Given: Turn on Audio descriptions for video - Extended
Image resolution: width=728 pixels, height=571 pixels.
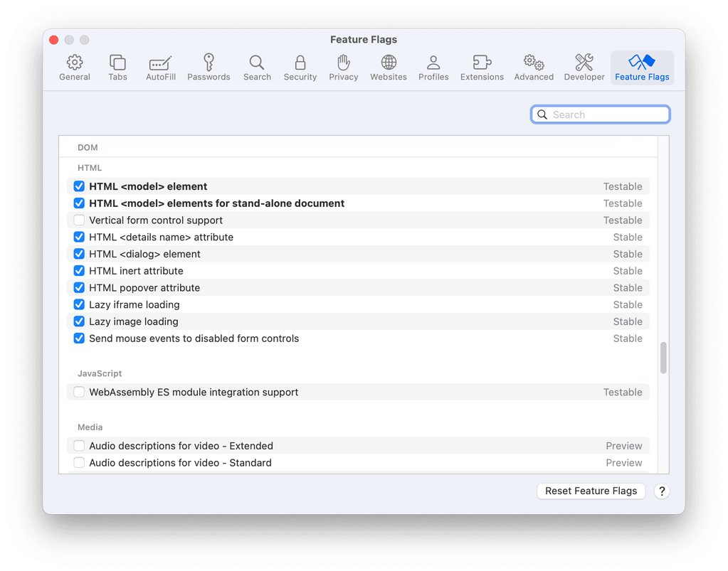Looking at the screenshot, I should tap(79, 446).
